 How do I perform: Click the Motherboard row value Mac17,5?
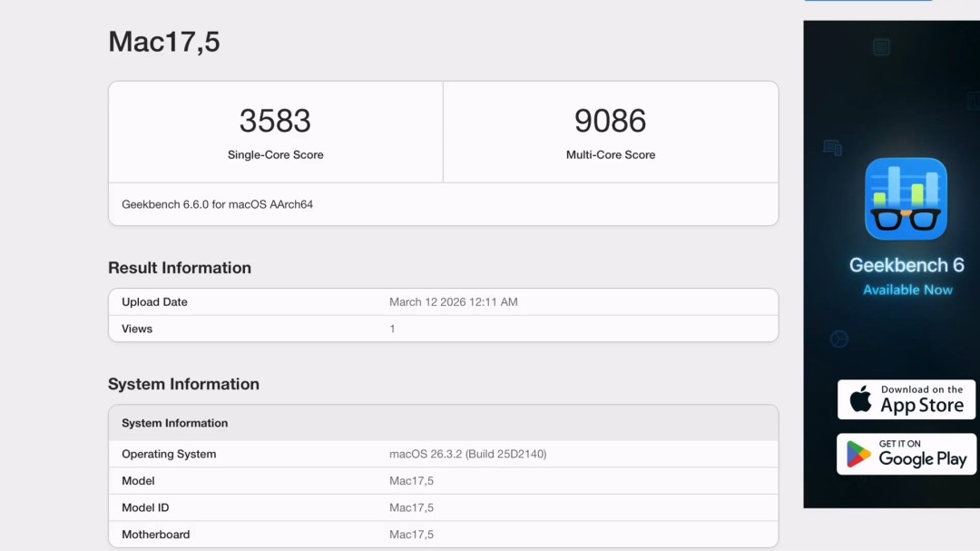click(x=411, y=535)
